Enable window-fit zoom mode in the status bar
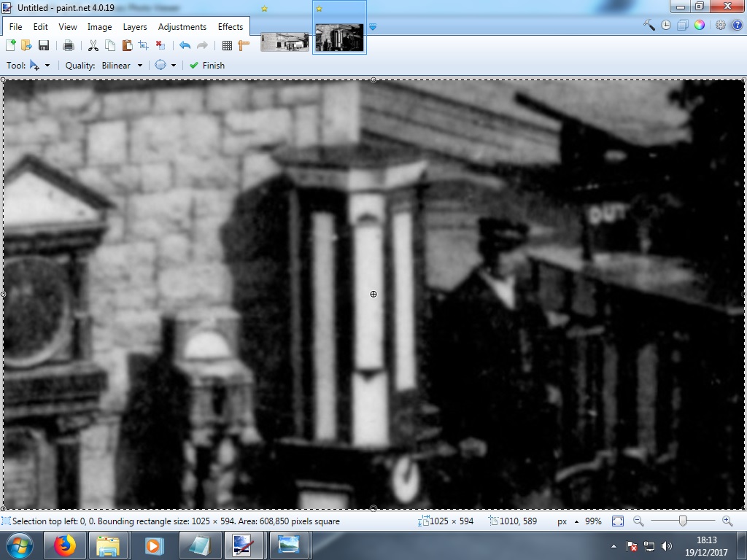The width and height of the screenshot is (747, 560). pyautogui.click(x=618, y=521)
